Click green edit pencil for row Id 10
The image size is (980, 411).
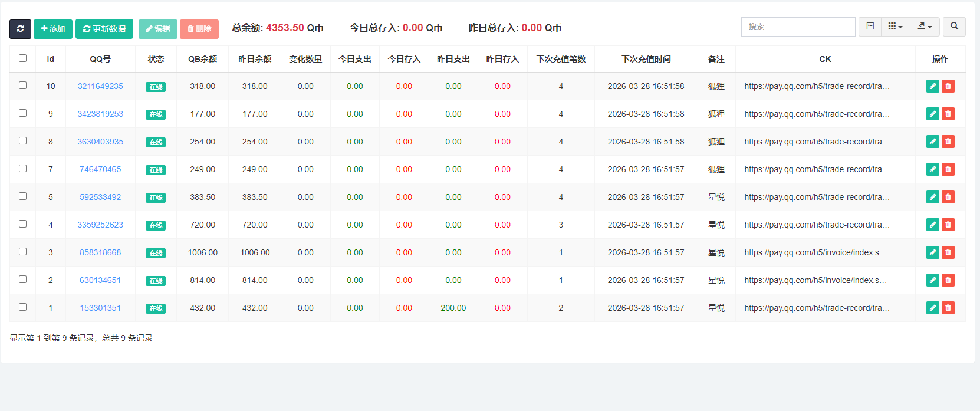[x=932, y=86]
